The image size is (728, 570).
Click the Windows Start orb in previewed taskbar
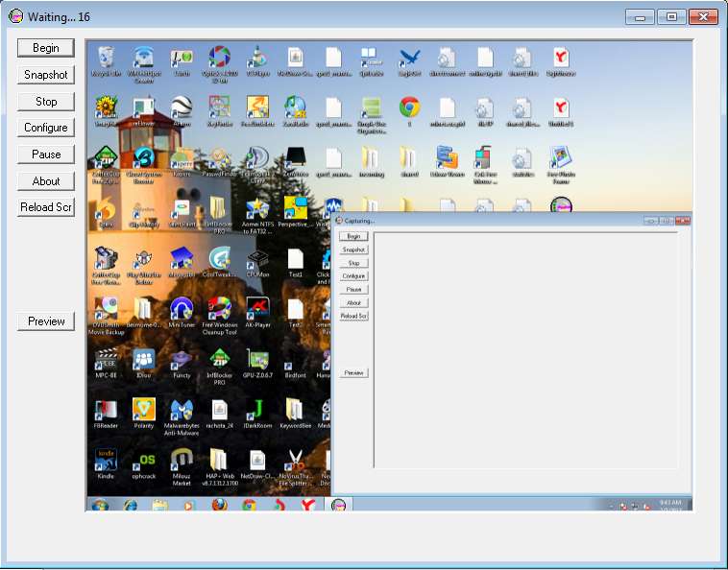click(x=99, y=504)
